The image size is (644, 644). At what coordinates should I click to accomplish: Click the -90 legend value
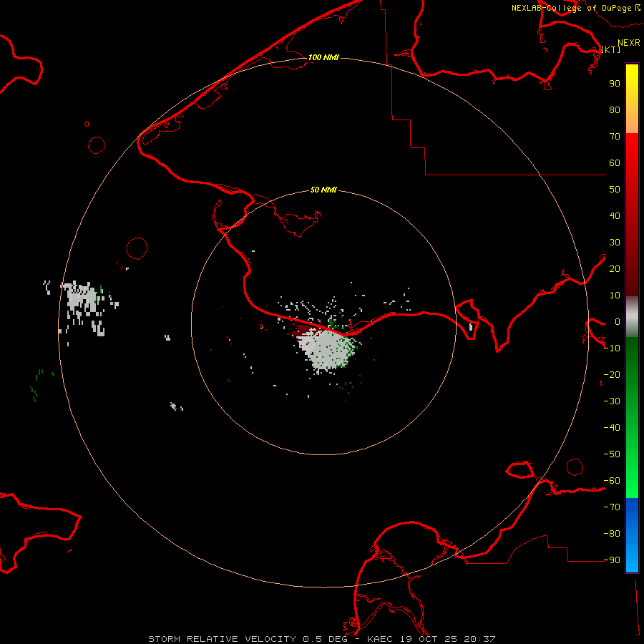[x=612, y=560]
